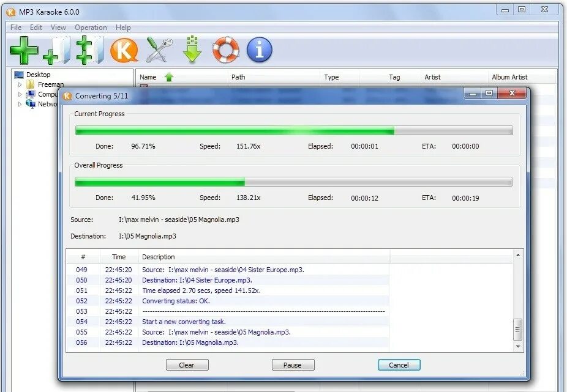Click the Source path max melvin - seaside text
The width and height of the screenshot is (567, 392).
pos(179,220)
